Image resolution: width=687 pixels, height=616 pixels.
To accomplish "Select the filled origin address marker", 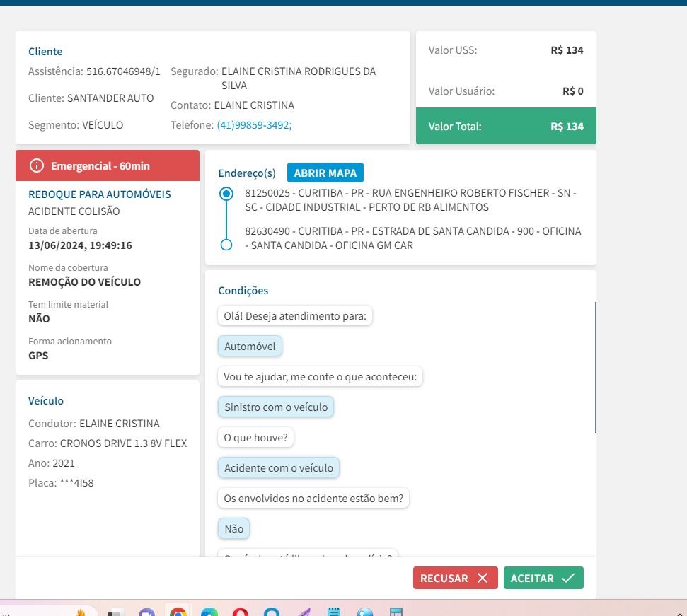I will (x=226, y=194).
